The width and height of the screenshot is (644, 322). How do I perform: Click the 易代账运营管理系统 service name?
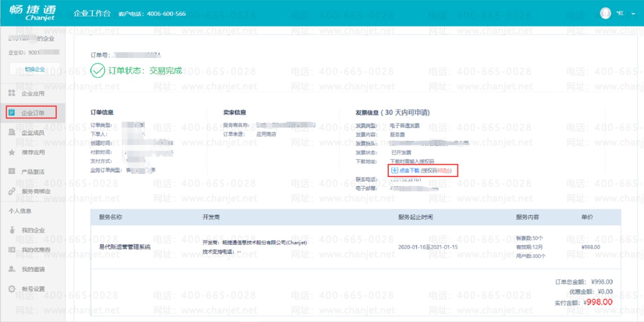tap(125, 247)
